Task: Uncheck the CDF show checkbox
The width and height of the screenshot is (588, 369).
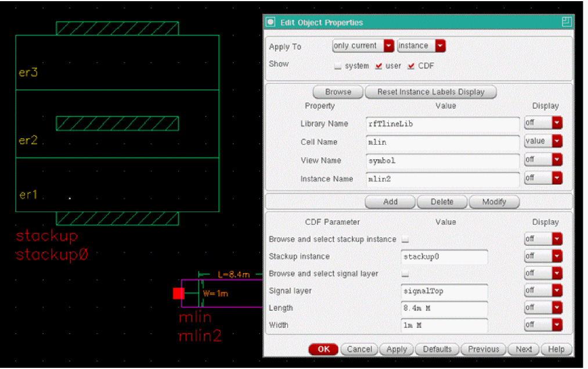Action: point(411,66)
